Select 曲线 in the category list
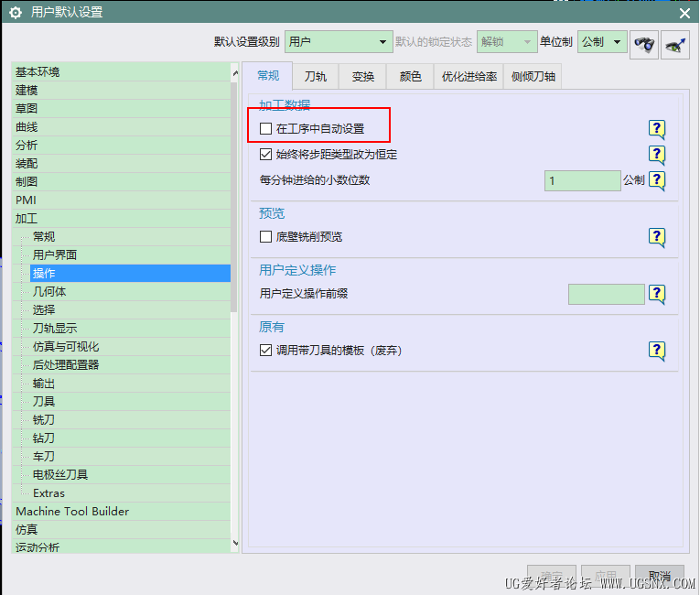700x595 pixels. click(x=121, y=127)
